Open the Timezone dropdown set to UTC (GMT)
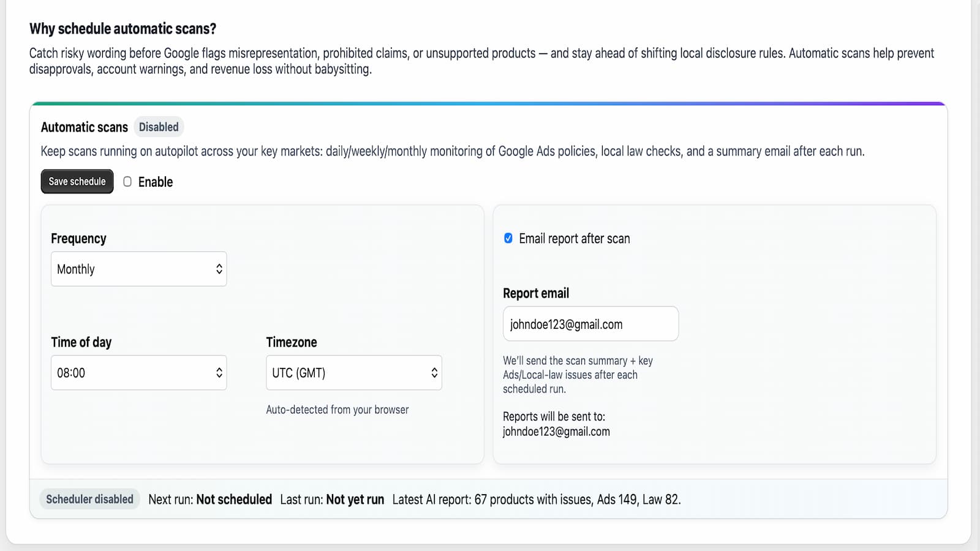This screenshot has height=551, width=980. [x=353, y=372]
